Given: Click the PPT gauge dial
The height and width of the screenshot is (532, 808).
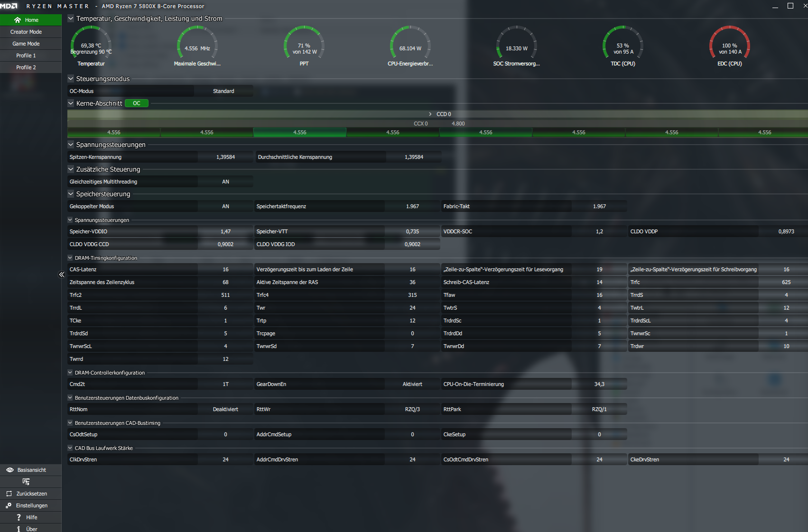Looking at the screenshot, I should [304, 42].
